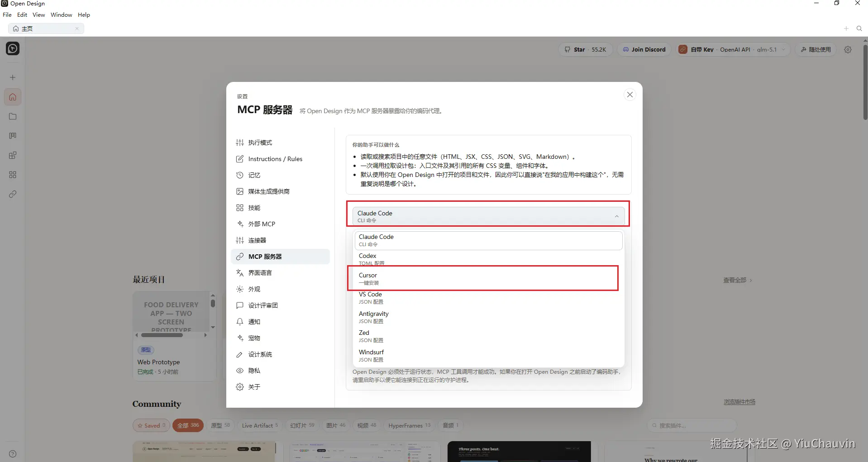Open 技能 settings section

[x=281, y=208]
